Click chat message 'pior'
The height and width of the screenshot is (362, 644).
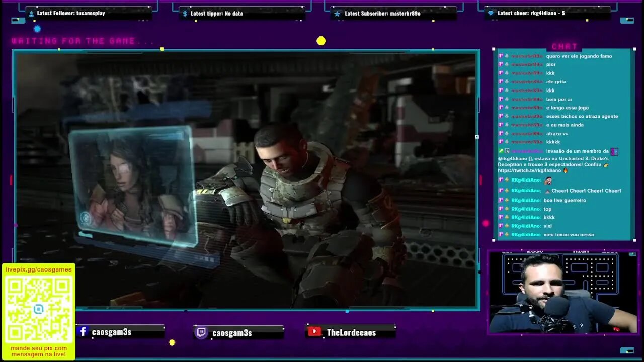pos(551,65)
